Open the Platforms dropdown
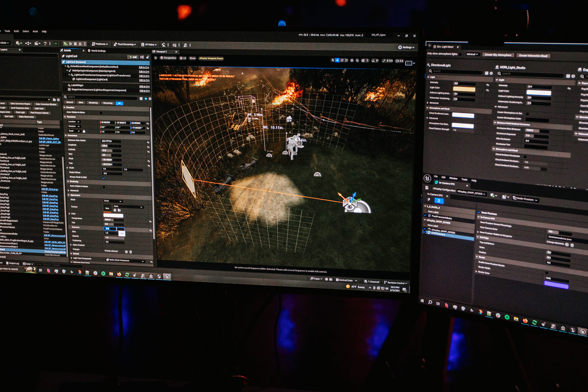Screen dimensions: 588x392 click(100, 44)
